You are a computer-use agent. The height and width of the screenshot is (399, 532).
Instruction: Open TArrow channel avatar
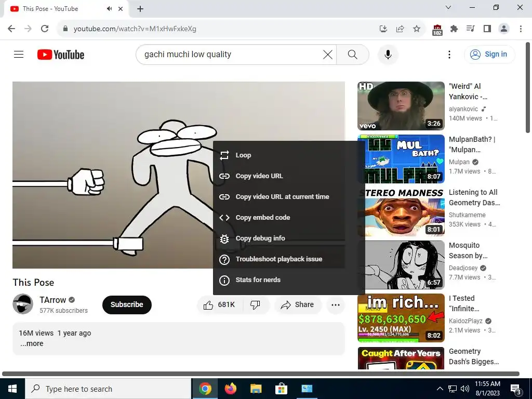[x=23, y=304]
